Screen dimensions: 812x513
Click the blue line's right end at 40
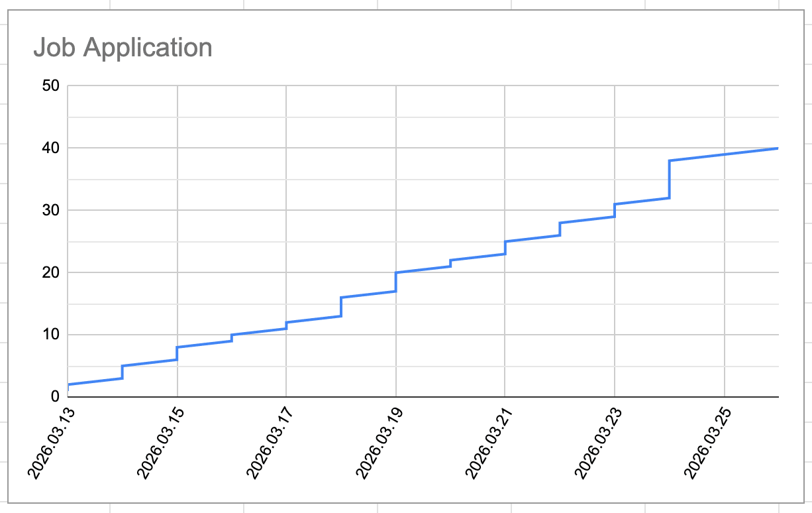click(x=777, y=148)
